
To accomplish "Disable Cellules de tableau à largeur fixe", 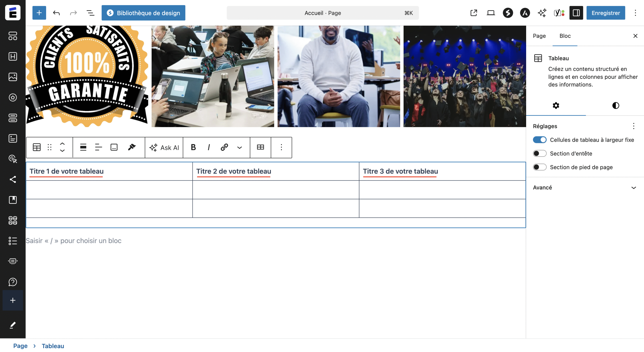I will [540, 140].
